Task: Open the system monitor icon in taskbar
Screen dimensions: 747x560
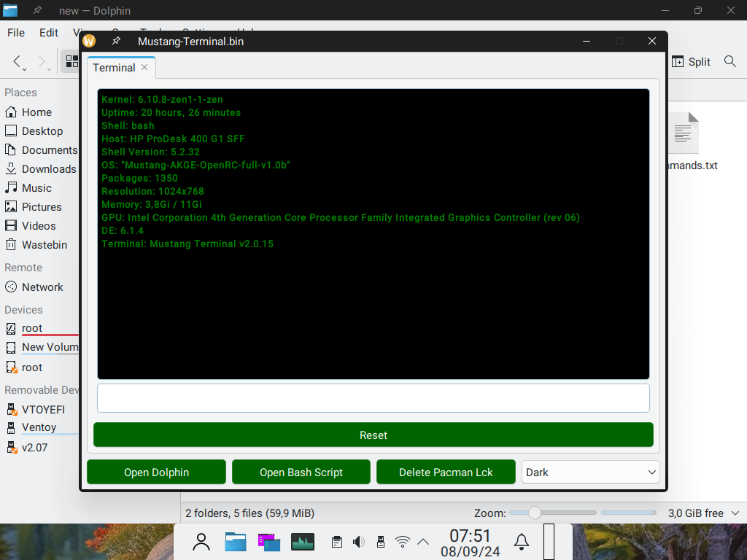Action: (x=303, y=542)
